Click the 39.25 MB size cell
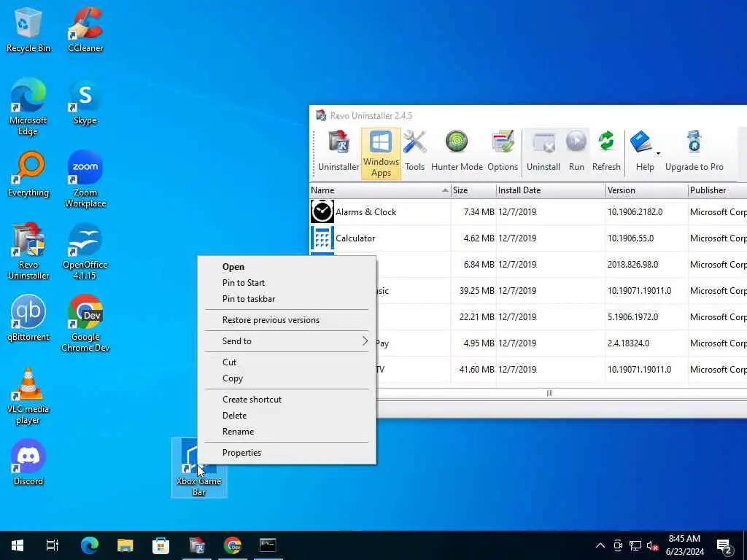 477,290
